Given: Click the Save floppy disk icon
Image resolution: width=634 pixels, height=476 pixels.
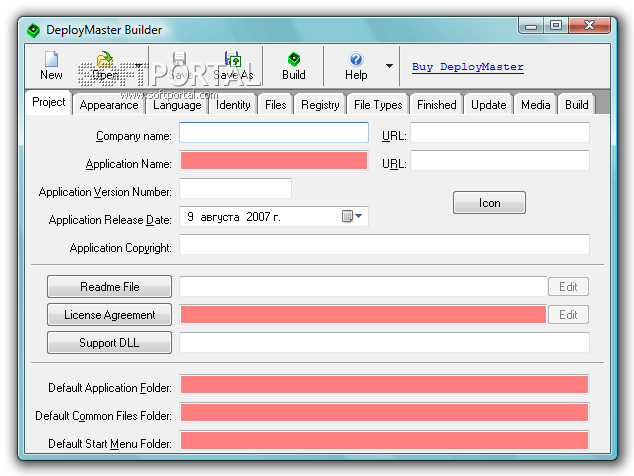Looking at the screenshot, I should point(179,59).
